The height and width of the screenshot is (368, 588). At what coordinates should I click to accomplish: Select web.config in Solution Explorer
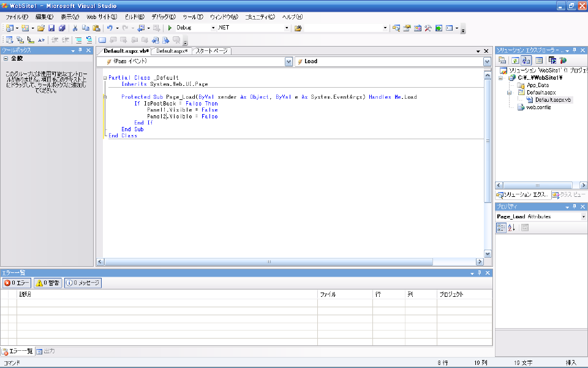tap(538, 107)
